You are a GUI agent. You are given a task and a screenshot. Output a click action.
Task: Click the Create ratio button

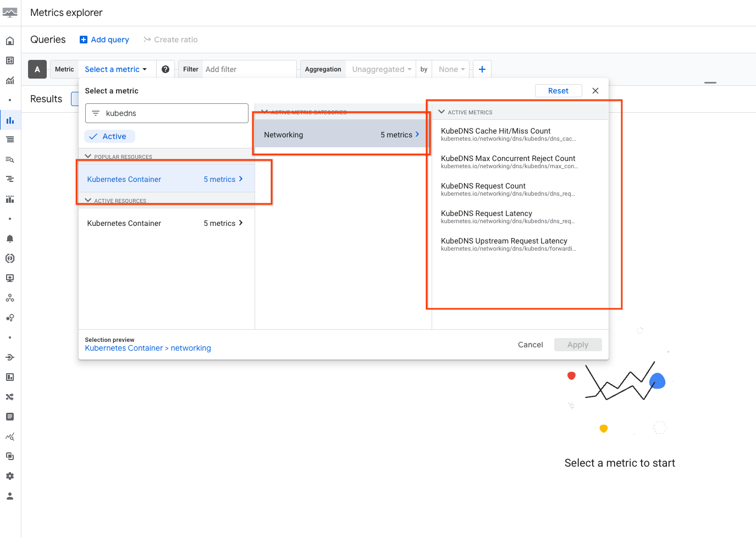pyautogui.click(x=170, y=40)
